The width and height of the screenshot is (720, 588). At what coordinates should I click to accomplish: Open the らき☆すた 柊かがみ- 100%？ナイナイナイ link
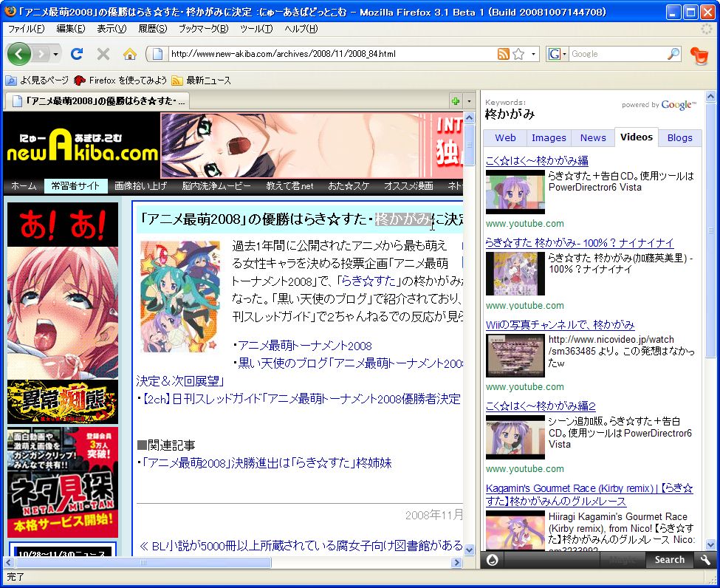click(580, 242)
